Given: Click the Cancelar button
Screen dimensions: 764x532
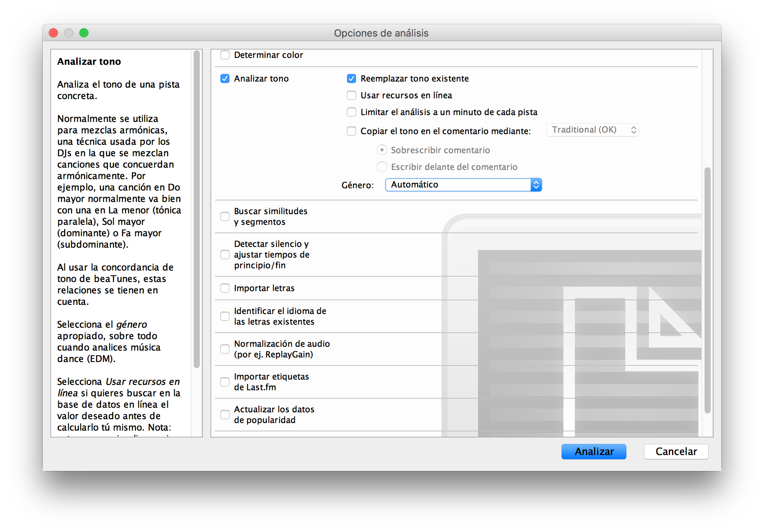Looking at the screenshot, I should (676, 452).
